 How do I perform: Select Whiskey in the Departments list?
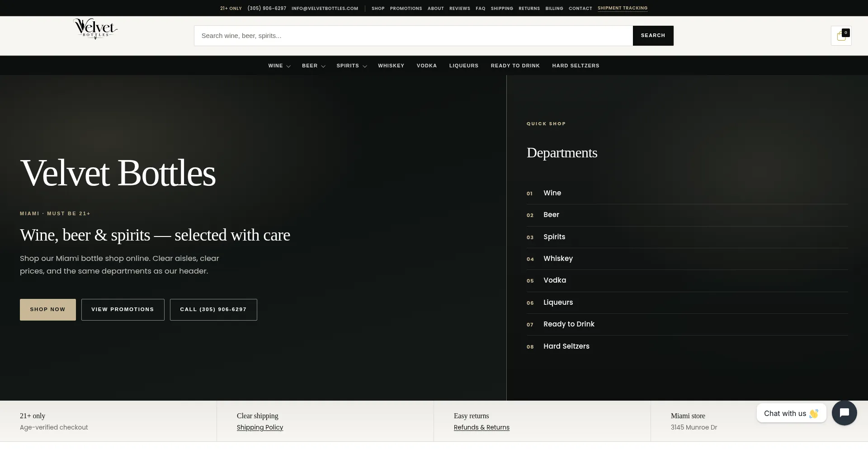coord(687,259)
